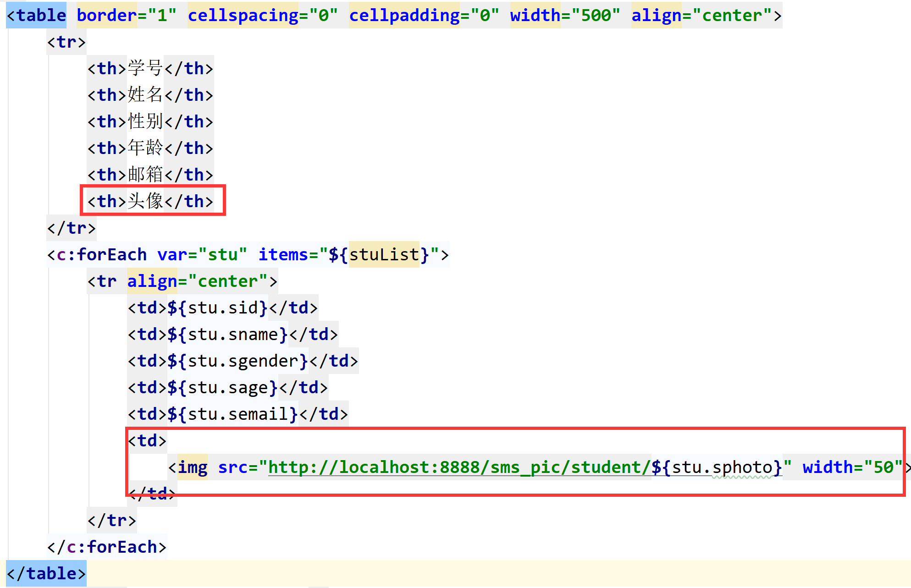Click the th line containing 学号
This screenshot has width=911, height=588.
click(150, 68)
